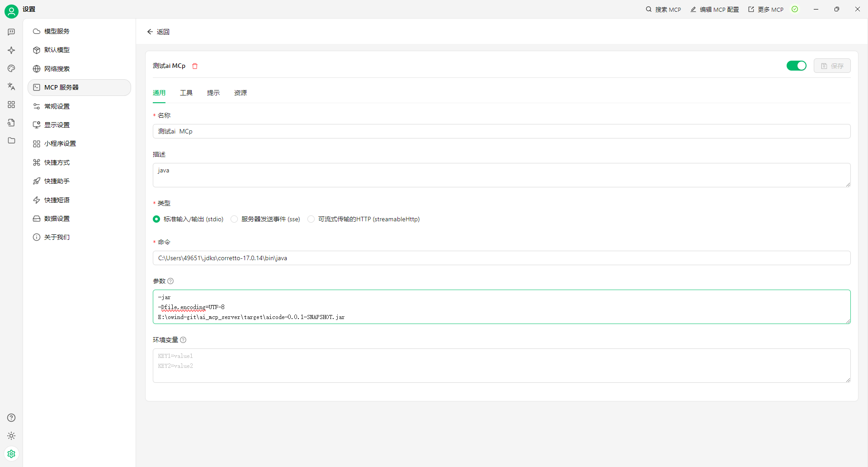Open the translate icon in left rail
This screenshot has height=467, width=868.
point(11,86)
